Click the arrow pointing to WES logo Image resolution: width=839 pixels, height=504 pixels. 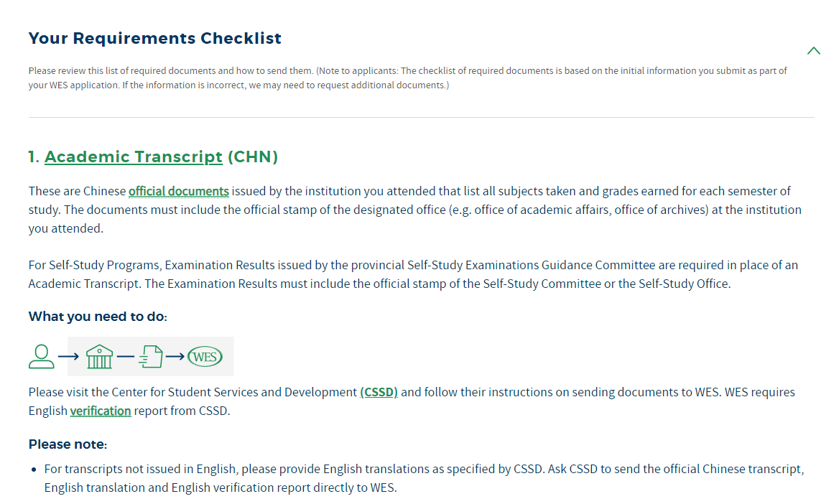coord(176,356)
